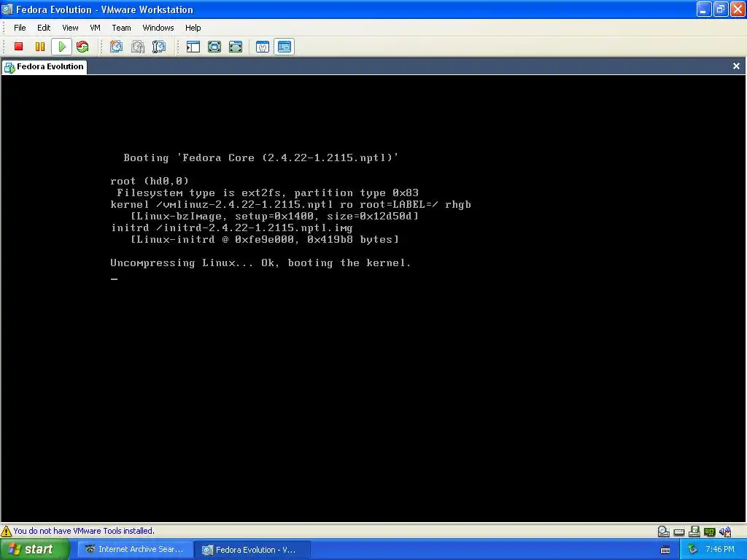The height and width of the screenshot is (560, 747).
Task: Take a snapshot with clock-star icon
Action: pyautogui.click(x=116, y=47)
